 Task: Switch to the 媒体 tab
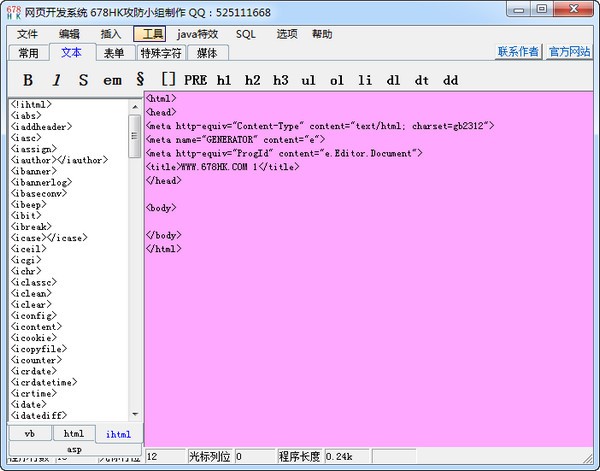207,53
